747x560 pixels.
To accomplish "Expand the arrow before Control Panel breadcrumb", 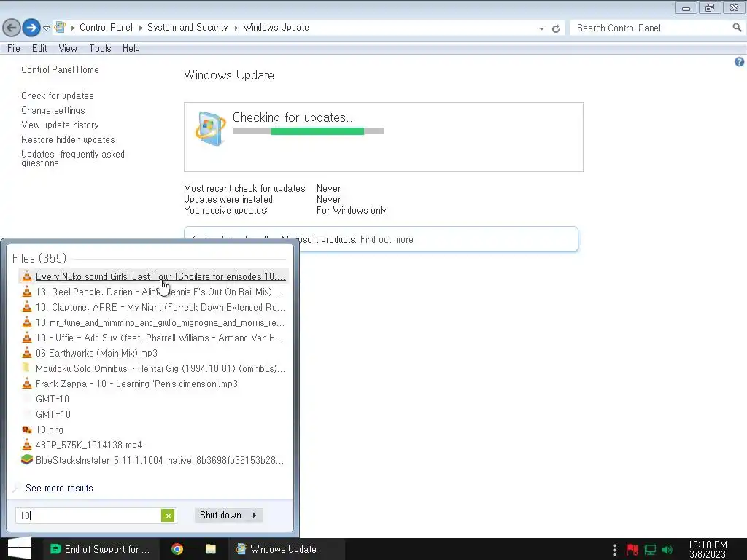I will [x=73, y=28].
